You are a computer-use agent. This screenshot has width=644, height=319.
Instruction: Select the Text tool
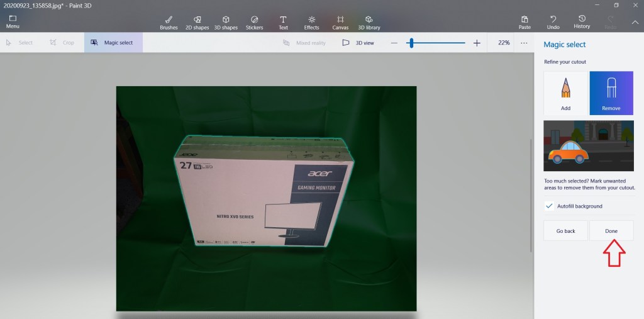click(x=283, y=22)
